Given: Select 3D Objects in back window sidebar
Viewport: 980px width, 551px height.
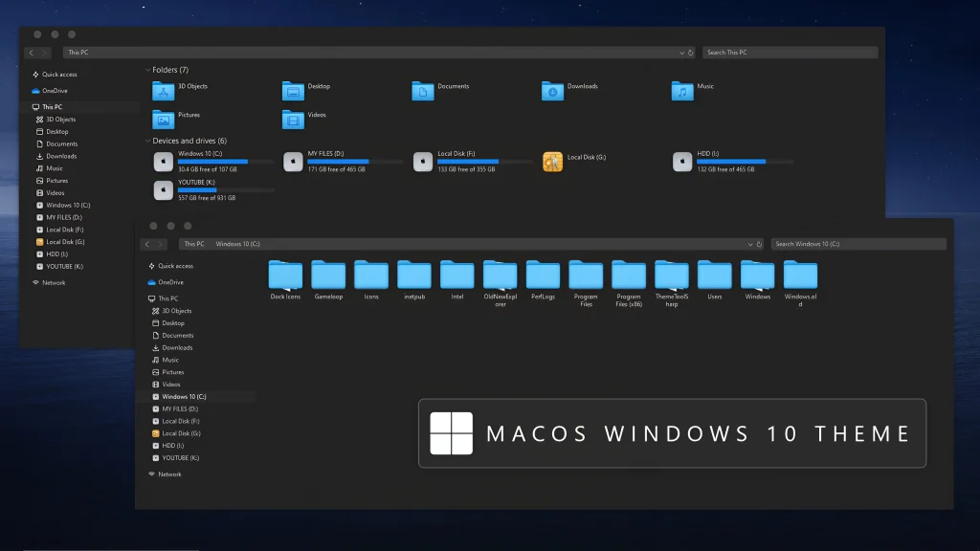Looking at the screenshot, I should click(56, 120).
